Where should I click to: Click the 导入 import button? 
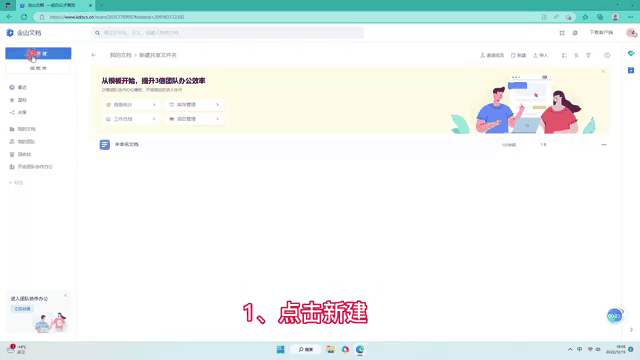click(x=540, y=56)
